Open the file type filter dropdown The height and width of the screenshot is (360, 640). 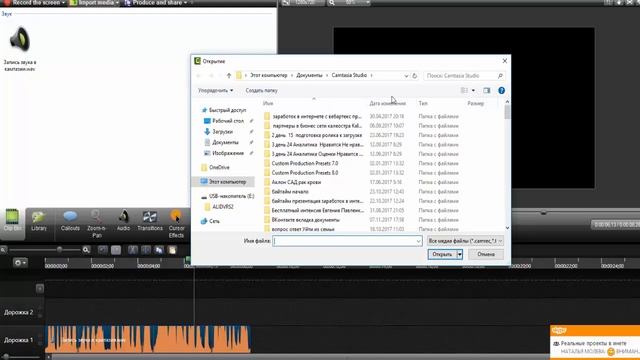465,241
